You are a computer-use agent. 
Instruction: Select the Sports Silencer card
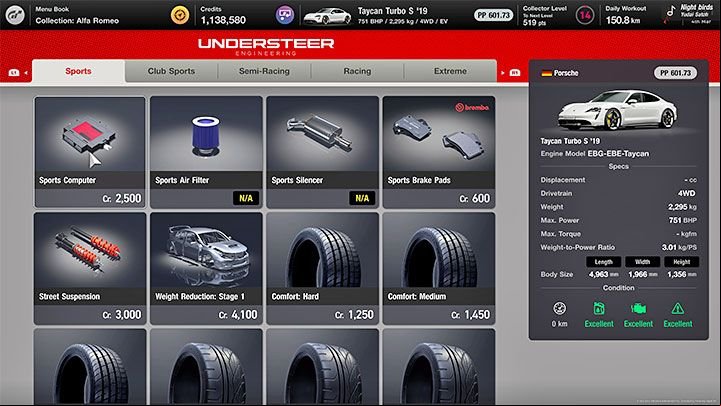coord(322,152)
